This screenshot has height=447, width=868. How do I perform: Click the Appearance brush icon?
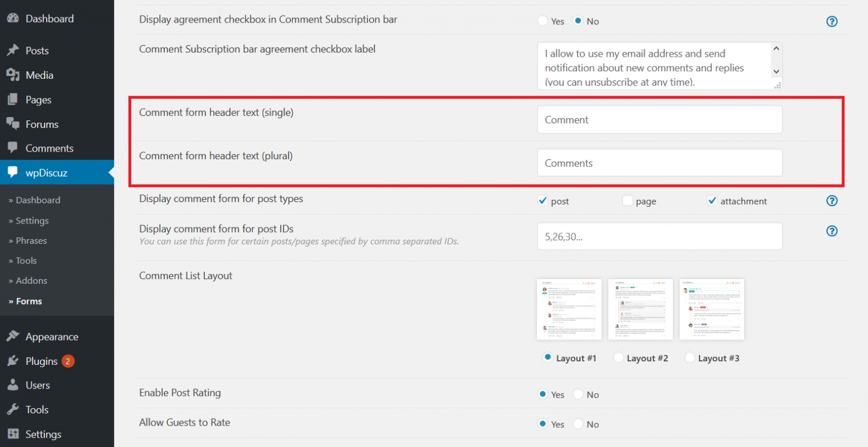13,336
